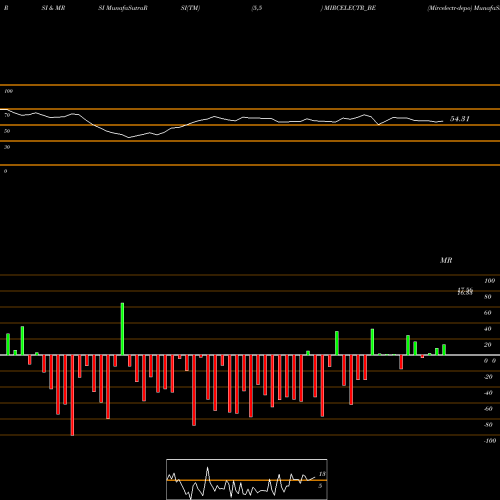Click the 'MIRCELECTR_BE' symbol label

350,8
